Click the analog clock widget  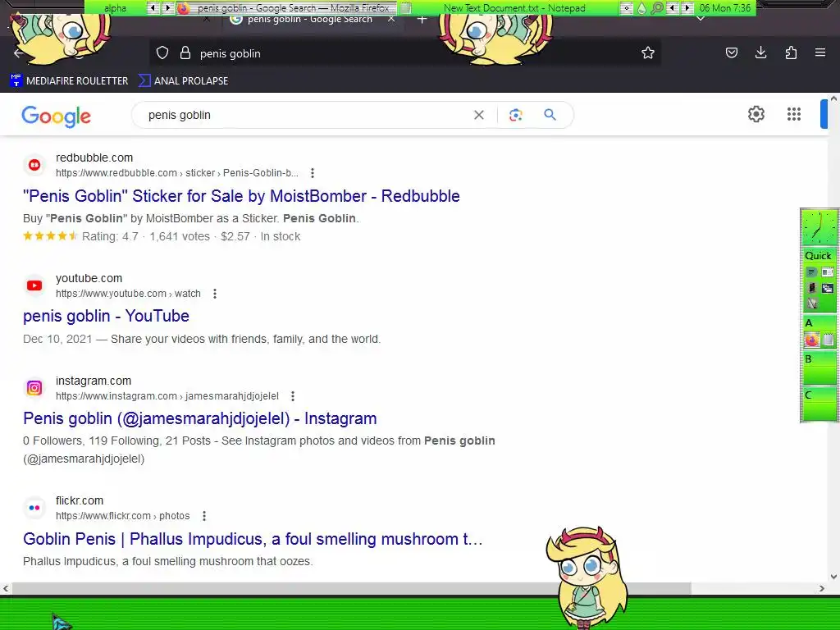pos(819,228)
